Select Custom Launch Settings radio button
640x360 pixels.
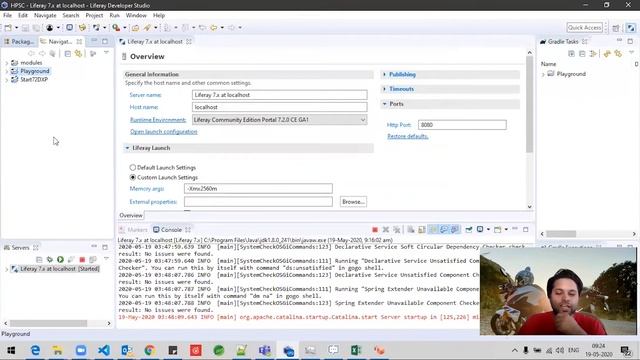133,178
